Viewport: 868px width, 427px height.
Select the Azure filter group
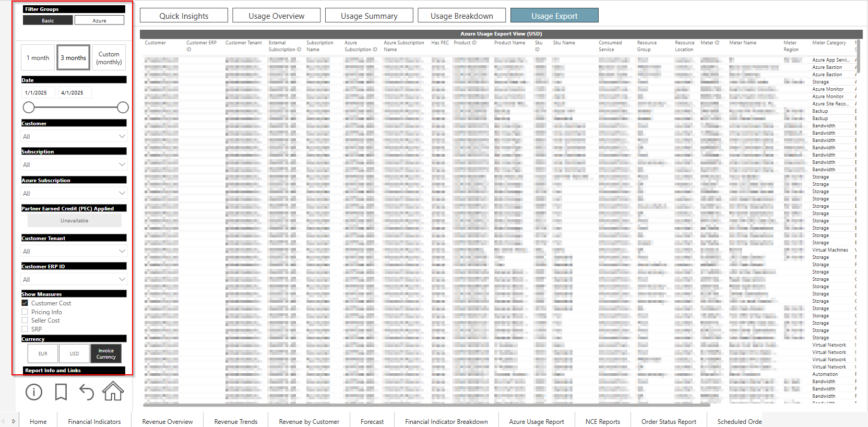(x=99, y=20)
